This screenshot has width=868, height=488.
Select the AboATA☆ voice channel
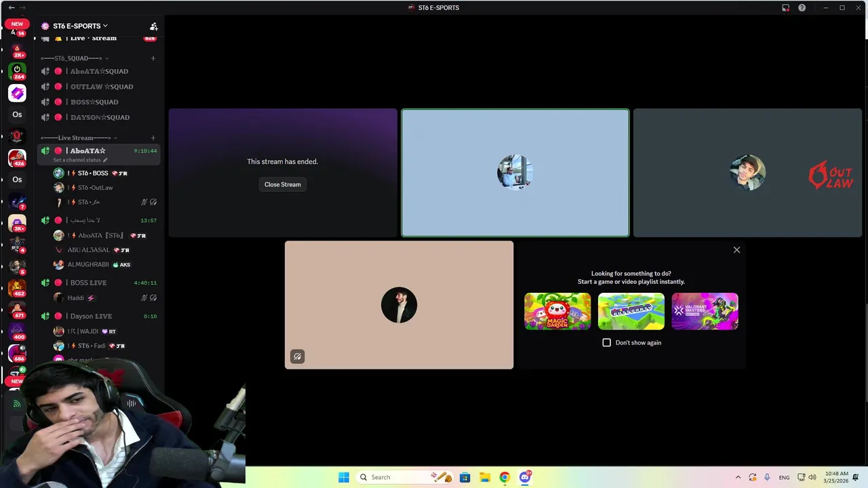coord(99,151)
